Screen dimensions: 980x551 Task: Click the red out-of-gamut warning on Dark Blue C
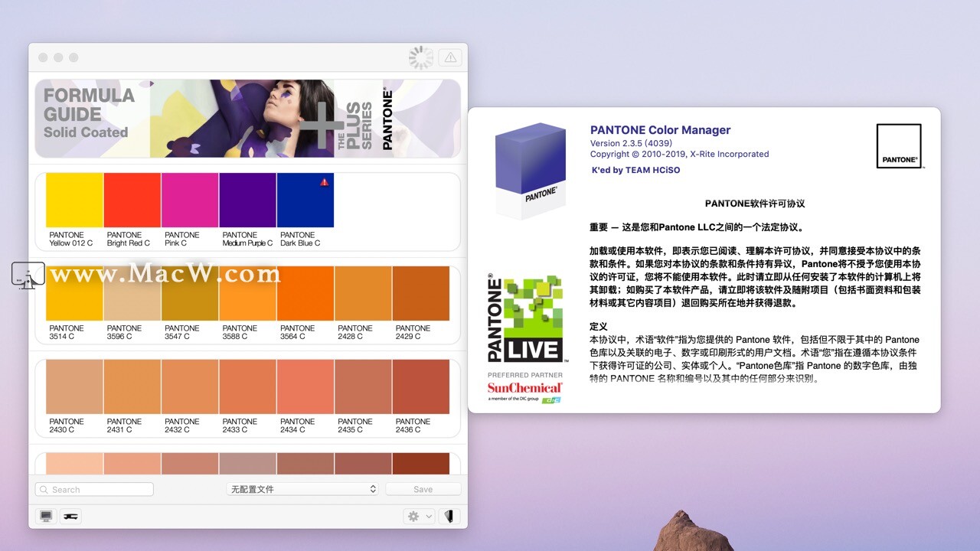[x=325, y=182]
